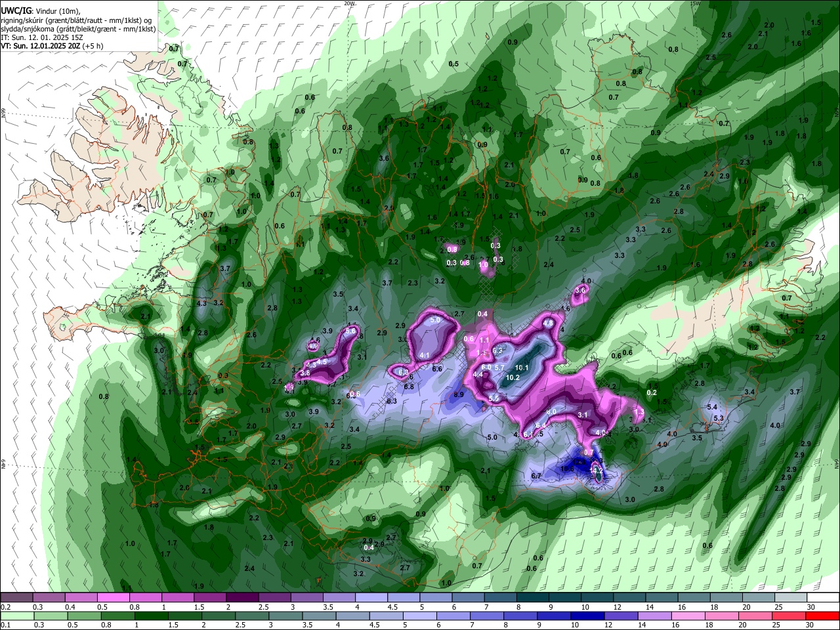Viewport: 840px width, 630px height.
Task: Click the navy blue swatch labeled 10 in lower legend
Action: 587,616
